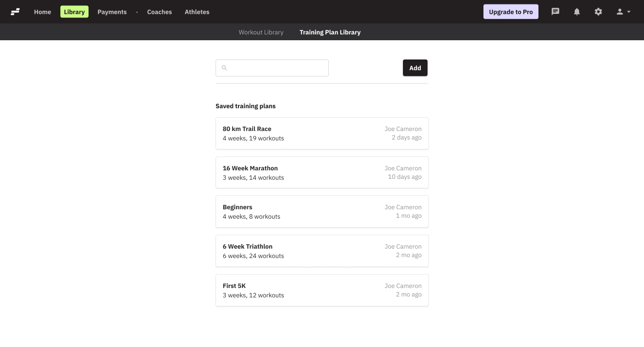Open the settings gear icon

598,12
